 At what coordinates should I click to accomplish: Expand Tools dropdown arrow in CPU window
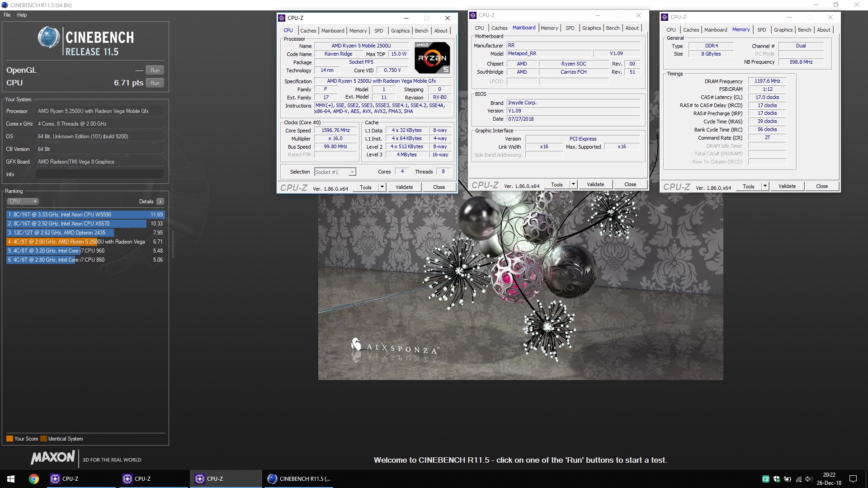point(382,187)
